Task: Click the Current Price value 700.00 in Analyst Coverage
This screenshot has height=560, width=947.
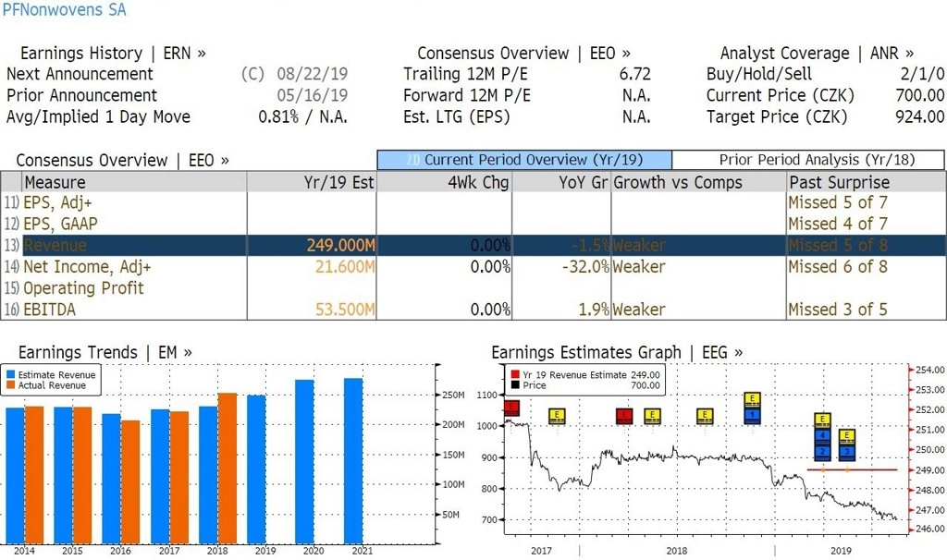Action: pyautogui.click(x=920, y=95)
